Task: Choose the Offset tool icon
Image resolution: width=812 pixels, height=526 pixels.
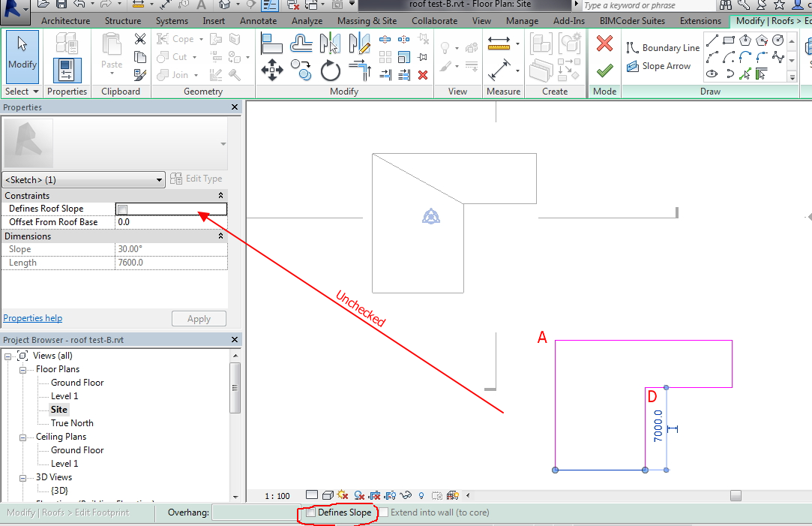Action: 301,44
